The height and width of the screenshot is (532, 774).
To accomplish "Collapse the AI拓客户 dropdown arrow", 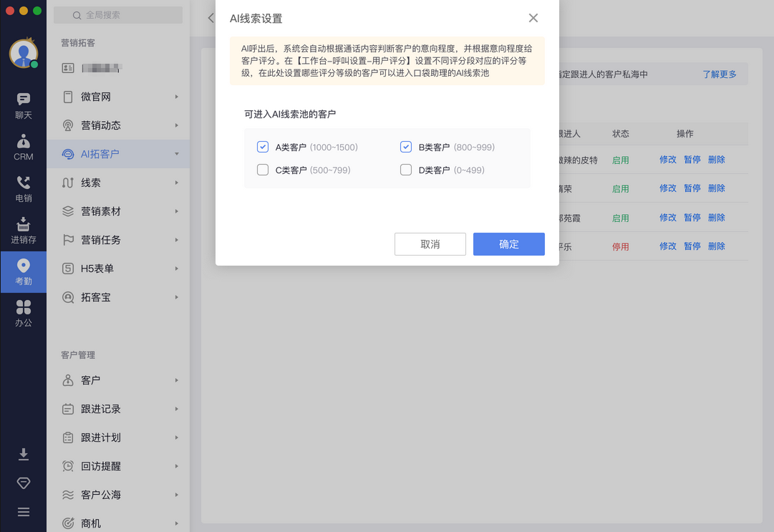I will point(176,154).
